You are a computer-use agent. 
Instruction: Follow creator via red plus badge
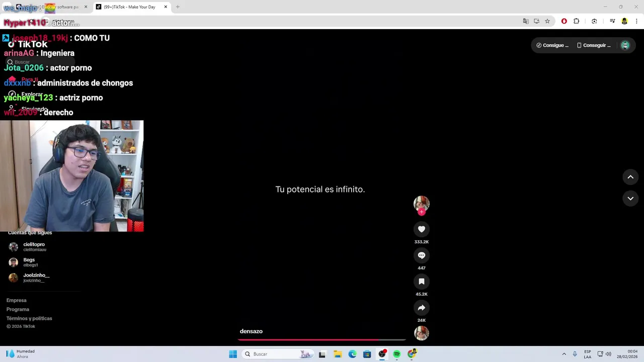click(x=422, y=212)
